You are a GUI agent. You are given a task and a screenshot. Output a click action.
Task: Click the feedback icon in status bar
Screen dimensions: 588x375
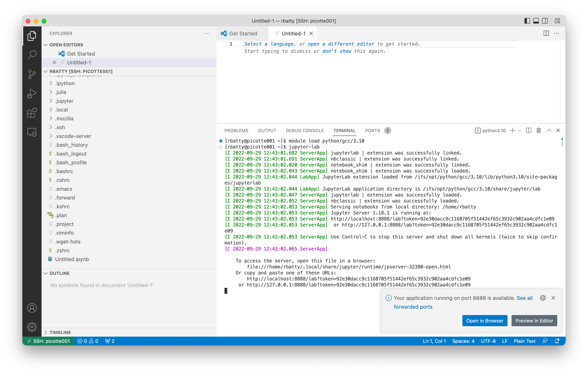tap(545, 341)
